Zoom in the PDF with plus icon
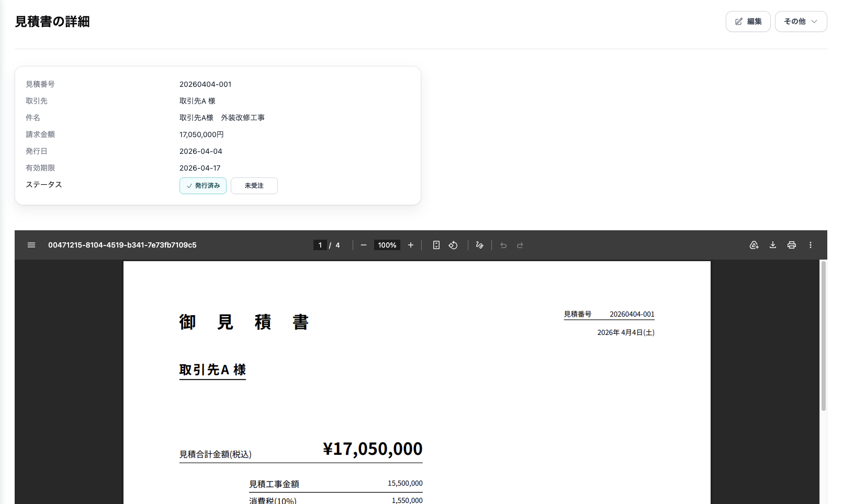Image resolution: width=843 pixels, height=504 pixels. 411,245
